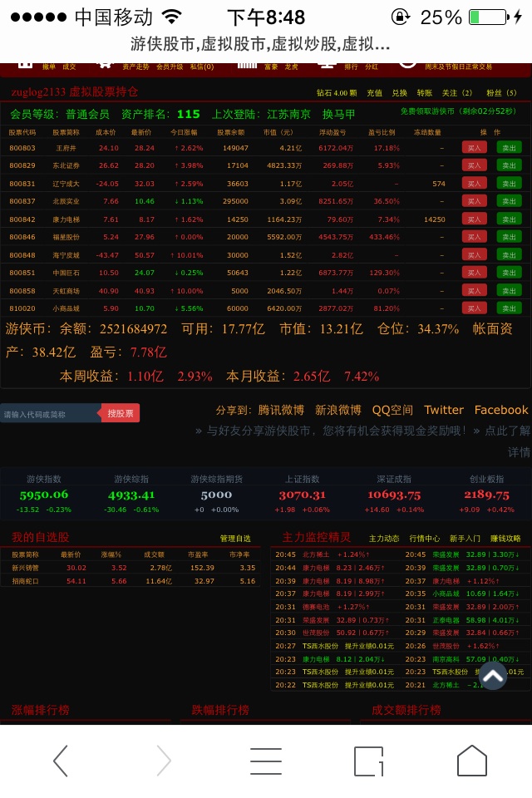
Task: Open 新手入门 tab
Action: (465, 538)
